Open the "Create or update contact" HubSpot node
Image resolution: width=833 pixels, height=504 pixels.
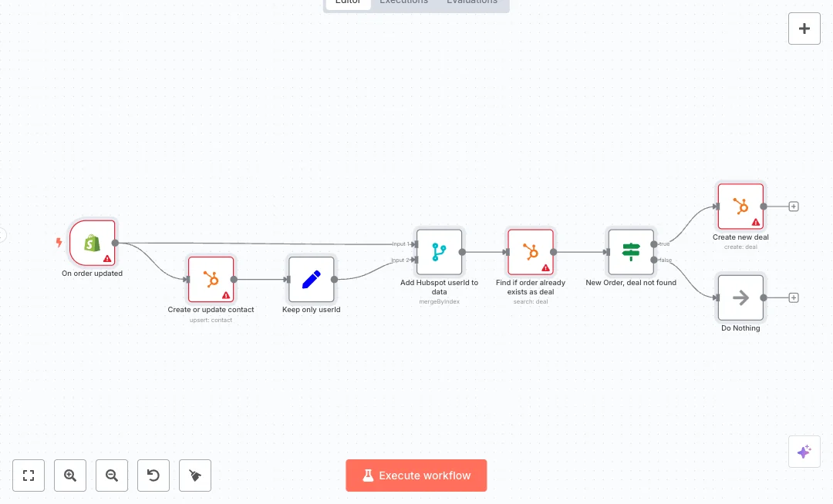click(211, 279)
